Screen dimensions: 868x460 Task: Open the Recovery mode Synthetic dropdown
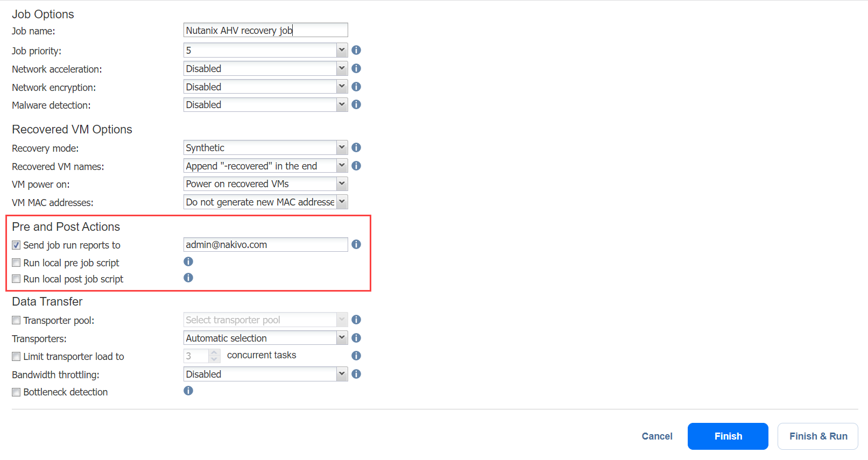[x=265, y=147]
